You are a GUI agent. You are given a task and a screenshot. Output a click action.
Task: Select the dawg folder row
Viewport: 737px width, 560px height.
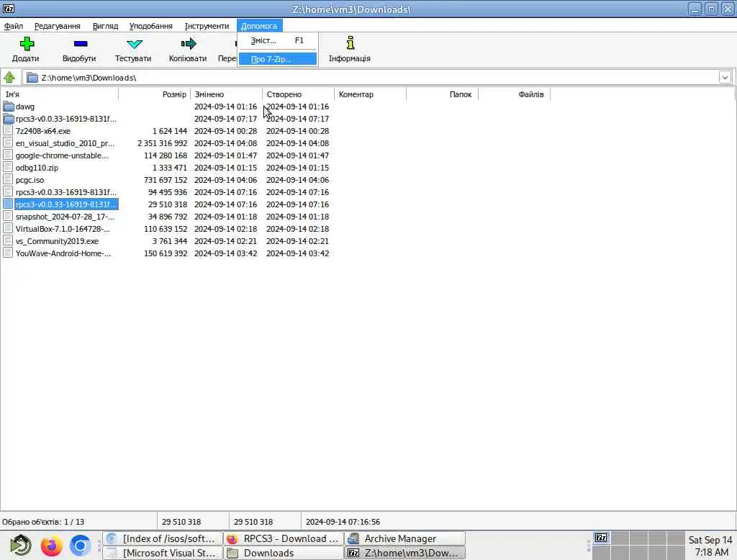point(25,107)
